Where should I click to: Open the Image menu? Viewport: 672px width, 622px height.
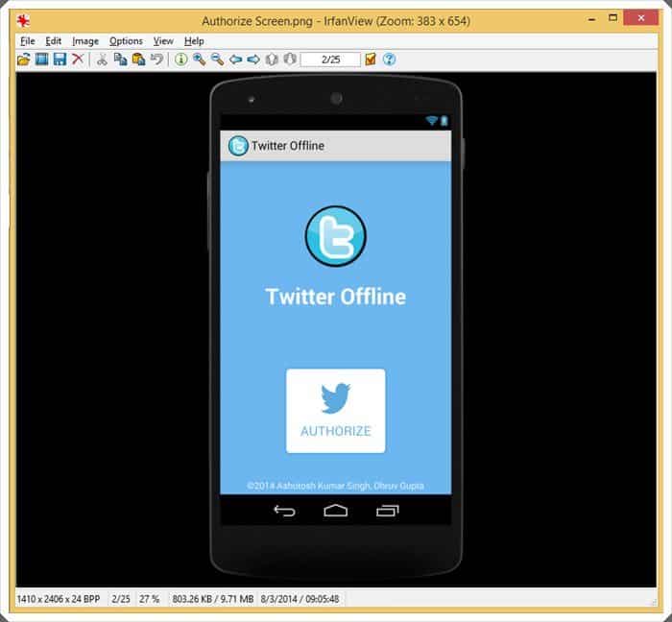coord(85,41)
